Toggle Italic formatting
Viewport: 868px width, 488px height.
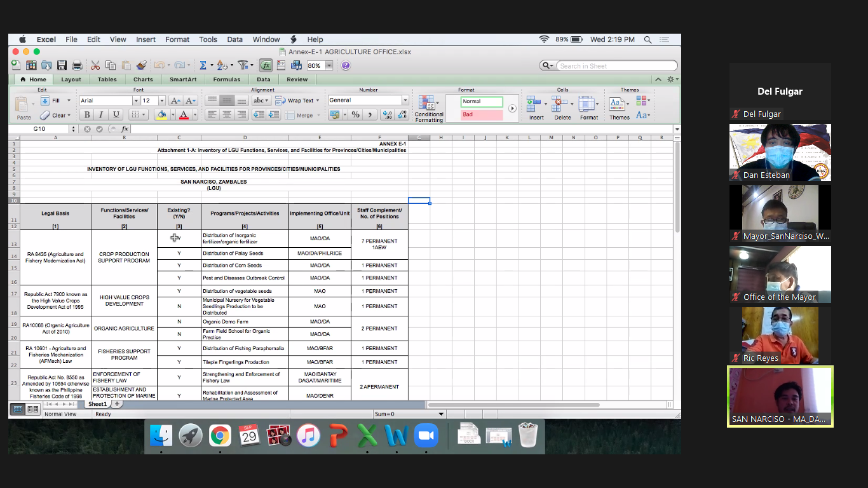(x=101, y=115)
